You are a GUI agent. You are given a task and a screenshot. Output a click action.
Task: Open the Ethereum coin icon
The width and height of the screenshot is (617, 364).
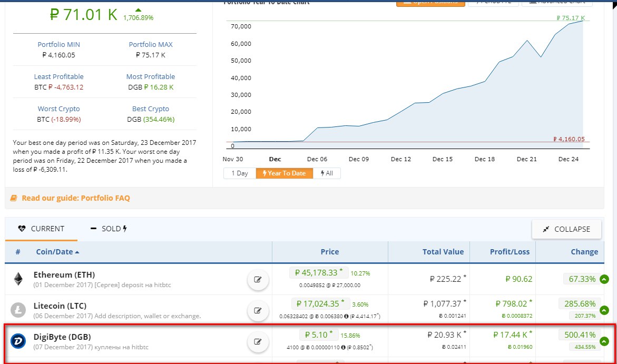(x=18, y=279)
